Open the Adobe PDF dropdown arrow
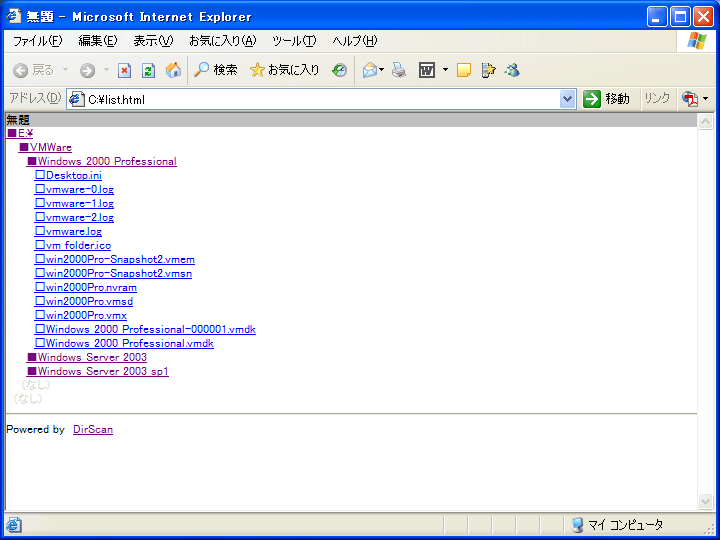Screen dimensions: 720x540 (705, 99)
